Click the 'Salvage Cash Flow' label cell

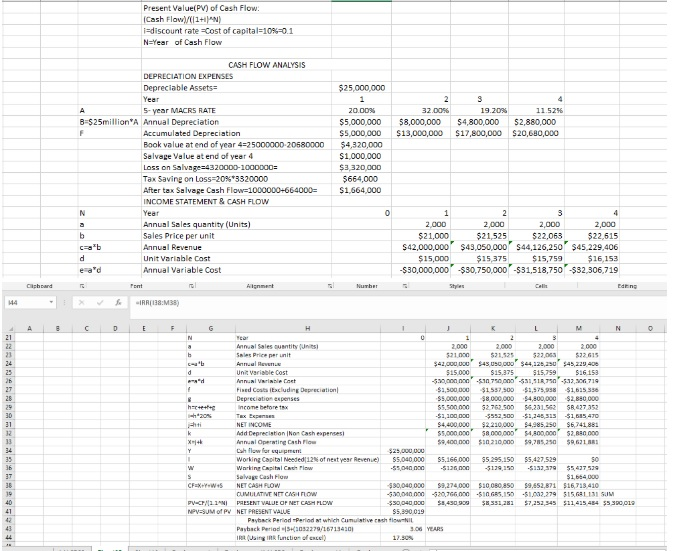262,477
